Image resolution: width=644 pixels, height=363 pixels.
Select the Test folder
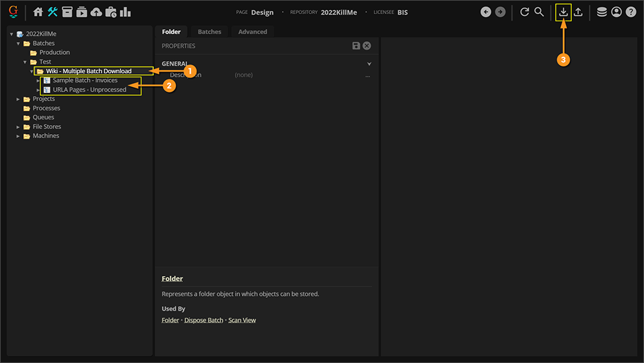(x=45, y=62)
